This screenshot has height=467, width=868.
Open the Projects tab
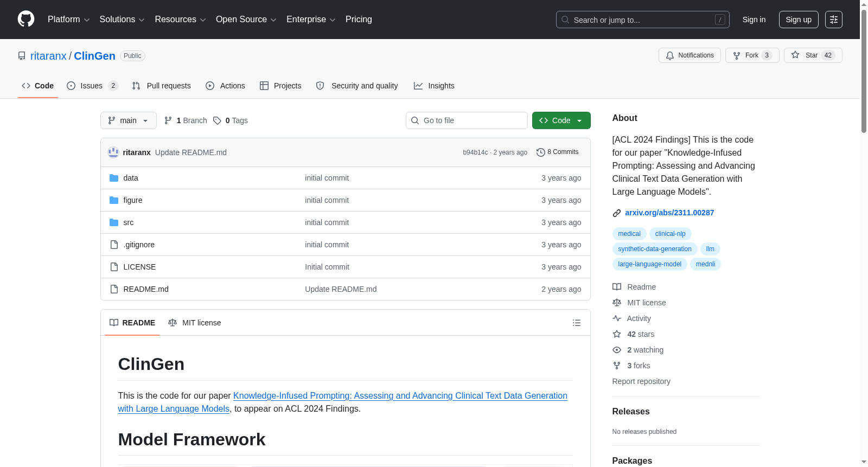pos(280,86)
